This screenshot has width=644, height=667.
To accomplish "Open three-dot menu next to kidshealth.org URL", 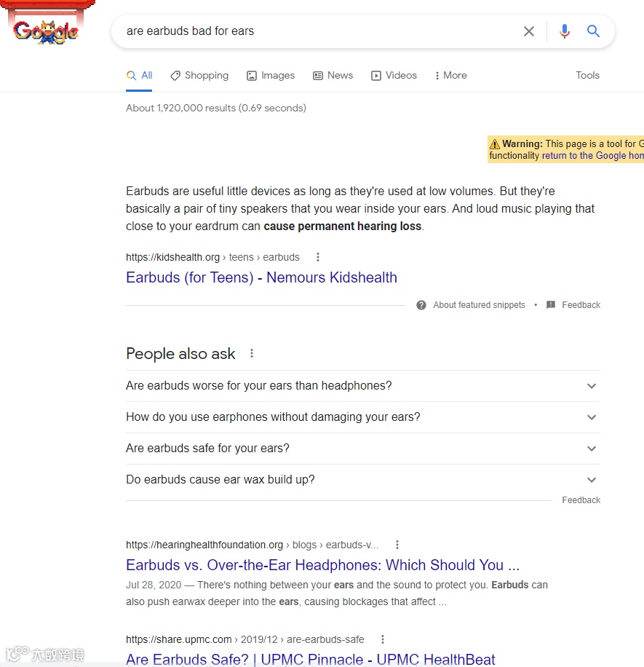I will coord(318,257).
